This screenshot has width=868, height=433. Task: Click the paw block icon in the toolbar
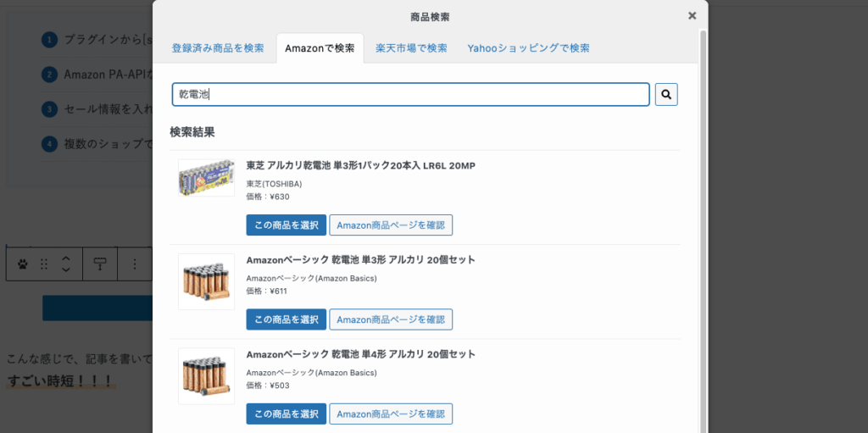[23, 264]
